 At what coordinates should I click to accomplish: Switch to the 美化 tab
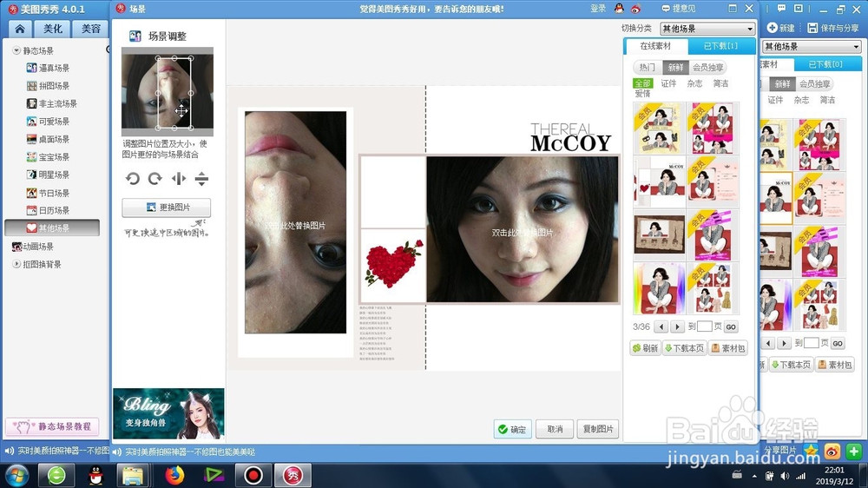pyautogui.click(x=53, y=29)
